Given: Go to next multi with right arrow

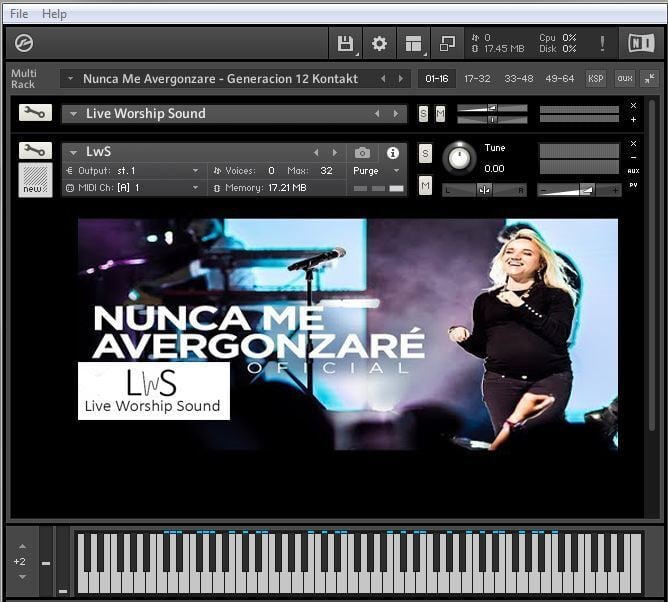Looking at the screenshot, I should (x=400, y=78).
